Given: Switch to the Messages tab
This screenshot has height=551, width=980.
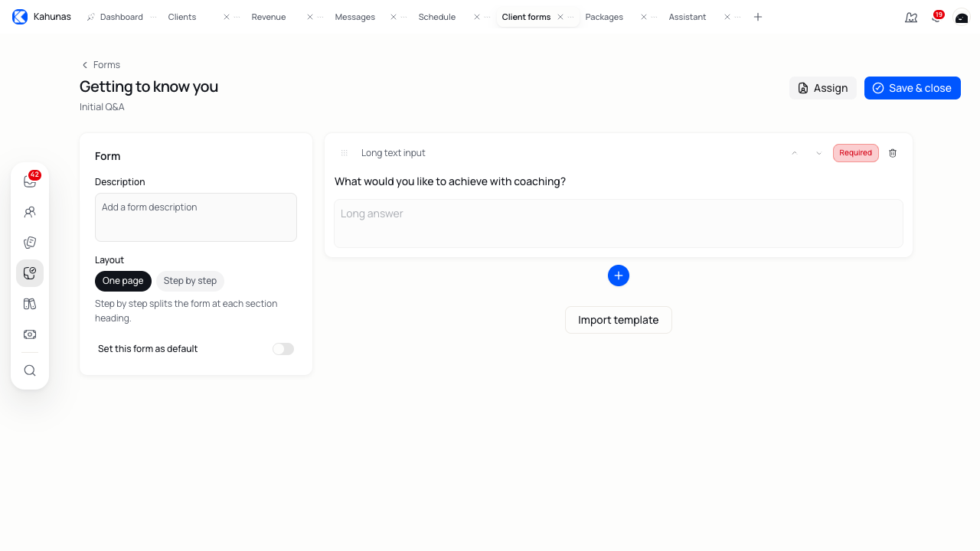Looking at the screenshot, I should click(355, 17).
